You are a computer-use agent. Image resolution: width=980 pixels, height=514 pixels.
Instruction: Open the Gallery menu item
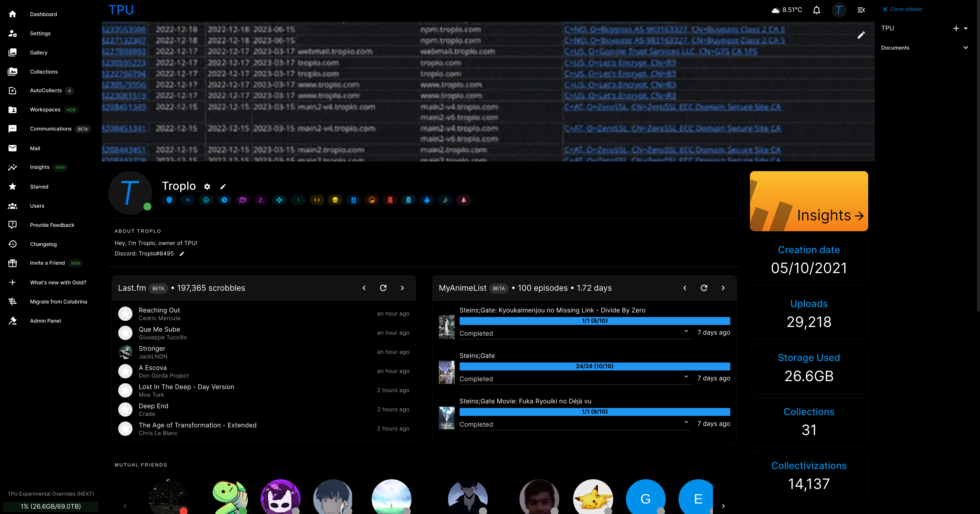[39, 53]
